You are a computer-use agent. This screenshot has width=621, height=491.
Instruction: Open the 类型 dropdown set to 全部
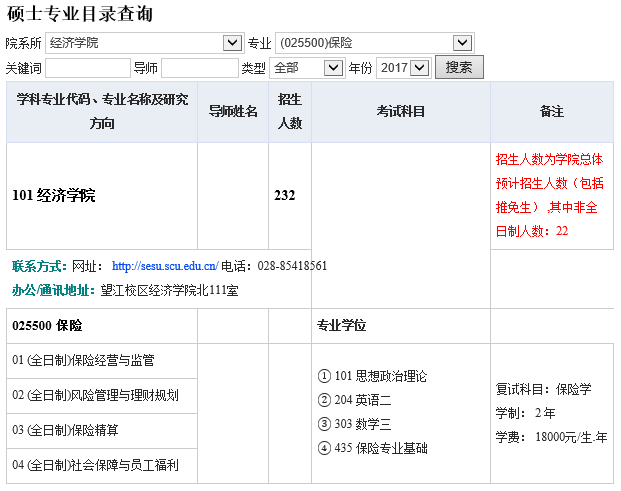click(x=306, y=68)
